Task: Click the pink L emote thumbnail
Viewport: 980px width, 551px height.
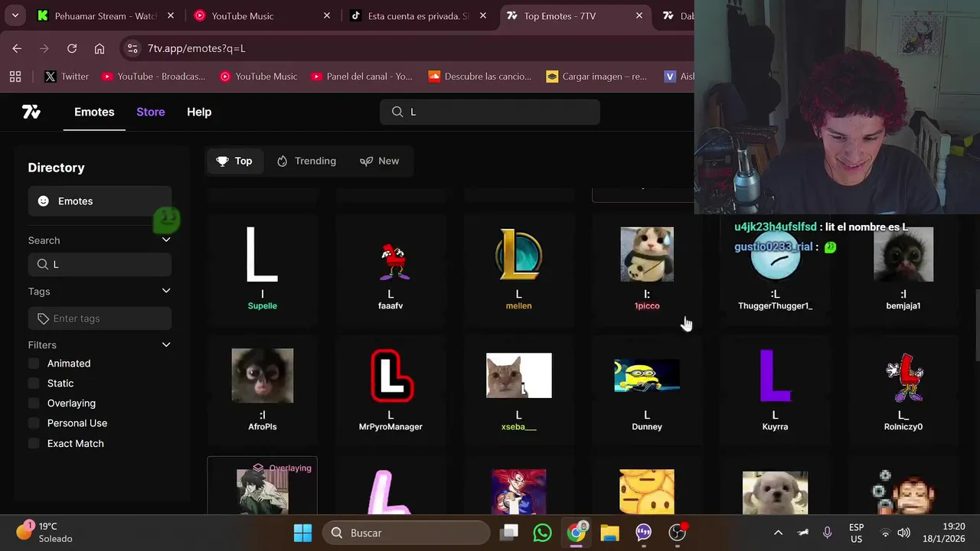Action: coord(390,491)
